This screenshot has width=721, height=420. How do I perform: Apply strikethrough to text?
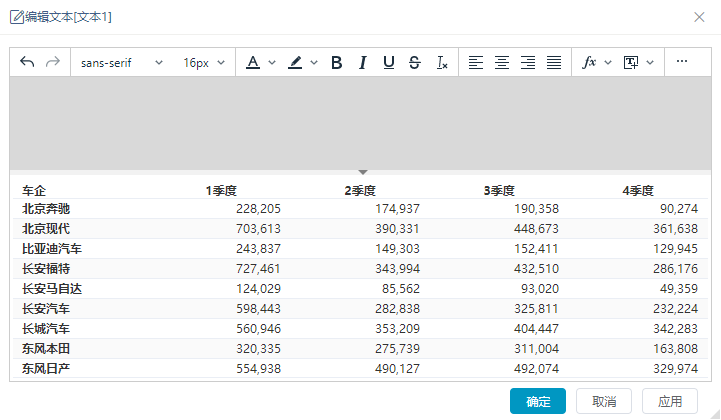[414, 62]
